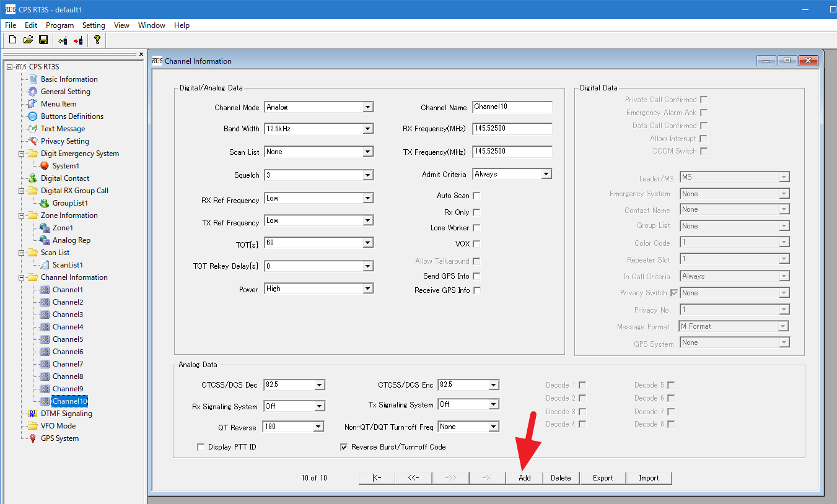Image resolution: width=837 pixels, height=504 pixels.
Task: Uncheck Reverse Burst/Turn-off Code
Action: pyautogui.click(x=344, y=447)
